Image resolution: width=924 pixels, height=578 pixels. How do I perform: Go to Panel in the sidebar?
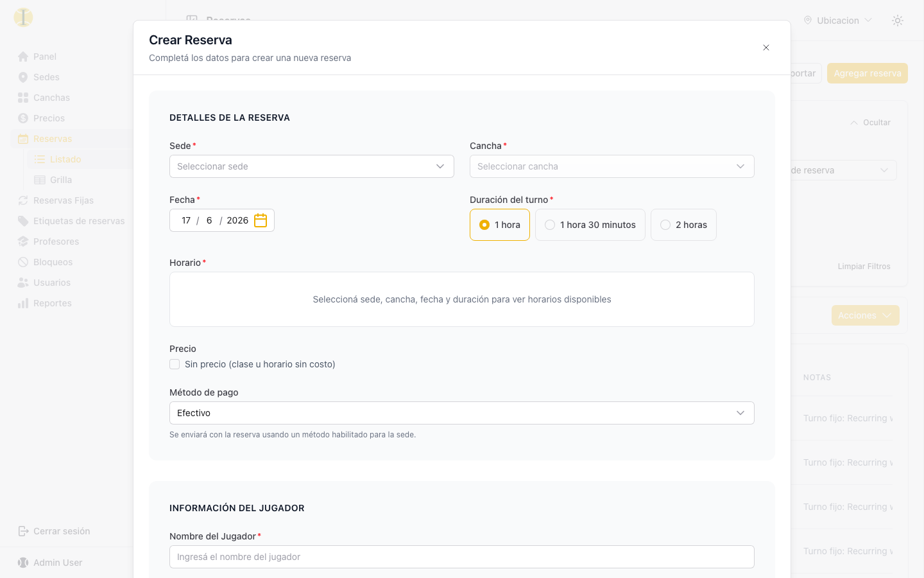[45, 57]
